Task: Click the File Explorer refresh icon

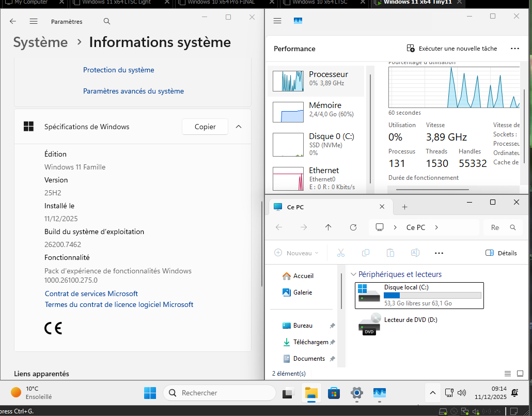Action: 353,227
